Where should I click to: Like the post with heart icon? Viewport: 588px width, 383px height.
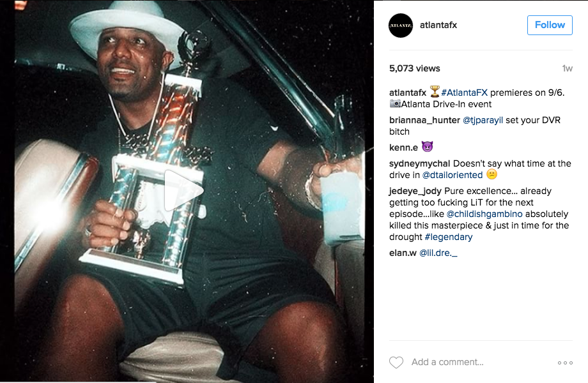396,363
